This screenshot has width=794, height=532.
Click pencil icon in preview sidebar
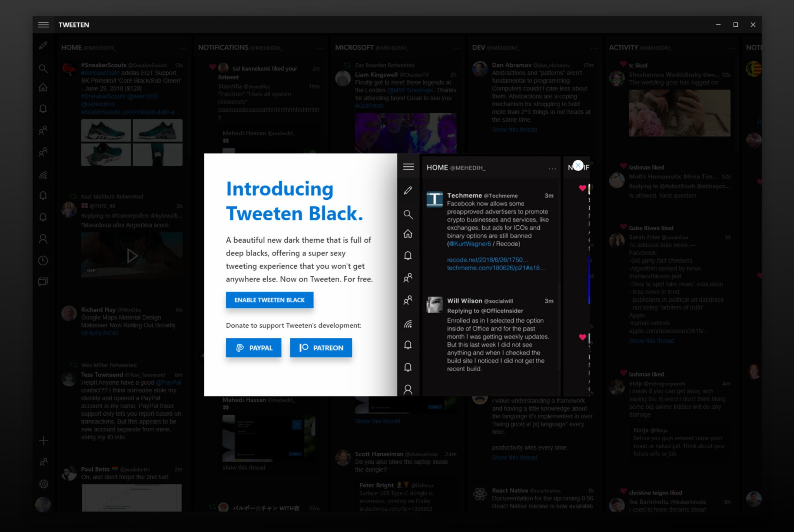[x=408, y=190]
